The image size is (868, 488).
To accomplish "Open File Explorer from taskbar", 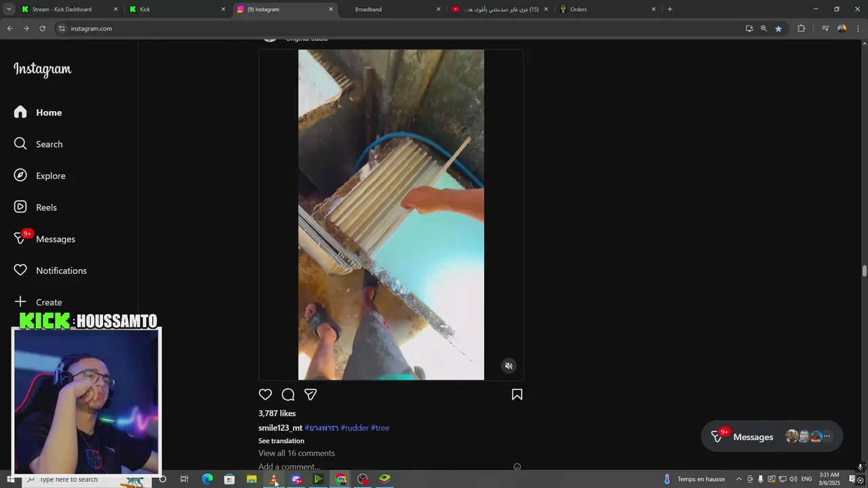I will coord(252,479).
